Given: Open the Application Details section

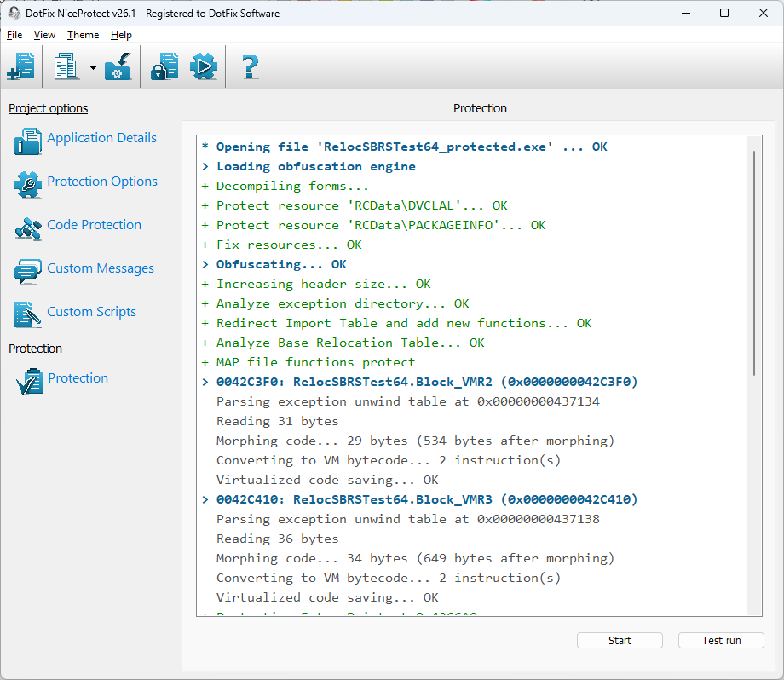Looking at the screenshot, I should pos(101,138).
